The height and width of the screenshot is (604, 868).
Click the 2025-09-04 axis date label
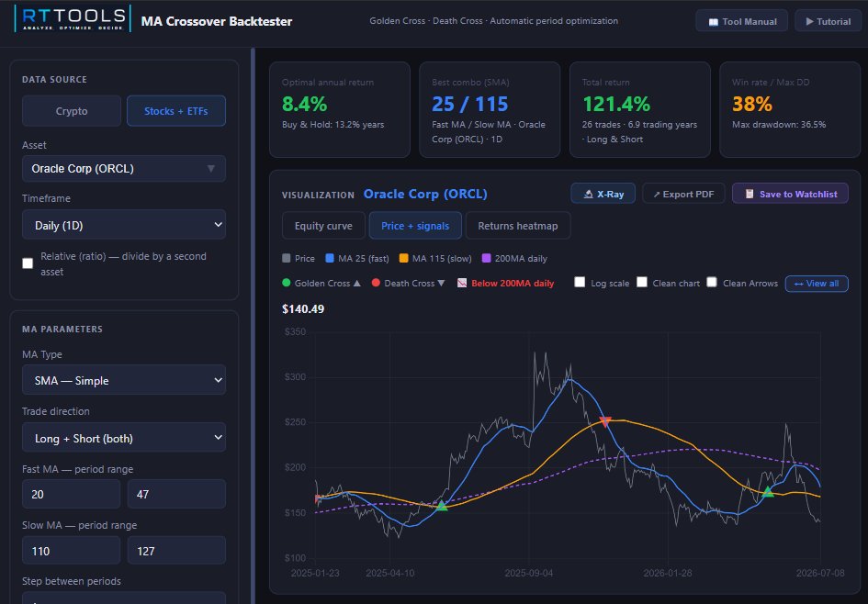(529, 573)
